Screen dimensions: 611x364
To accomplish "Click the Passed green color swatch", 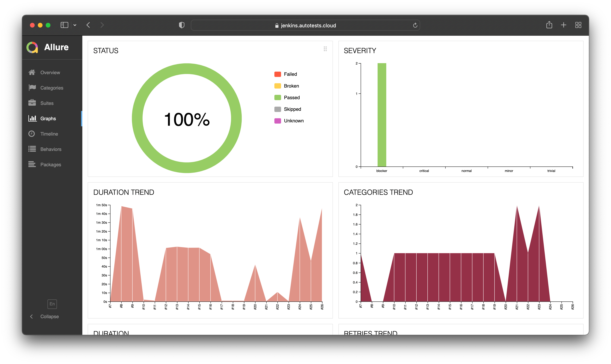I will [278, 98].
